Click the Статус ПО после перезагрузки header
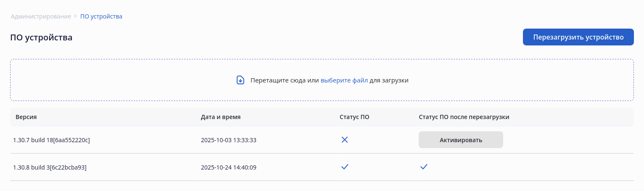644x191 pixels. coord(464,117)
